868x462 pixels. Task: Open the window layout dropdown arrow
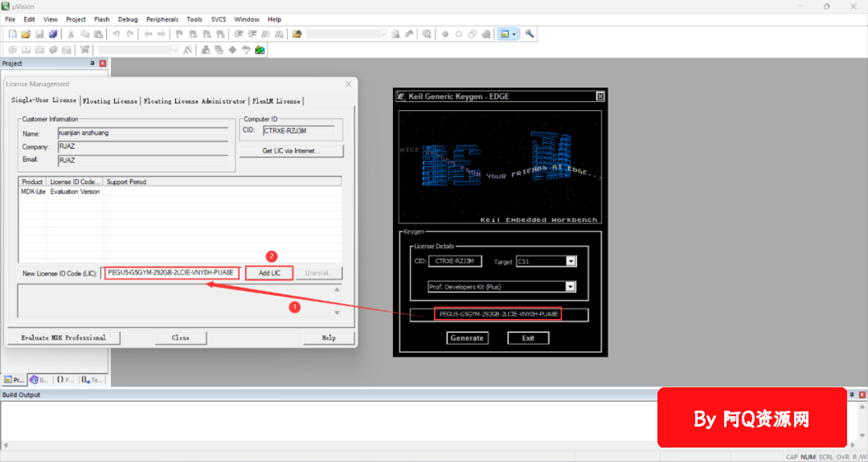[x=514, y=35]
